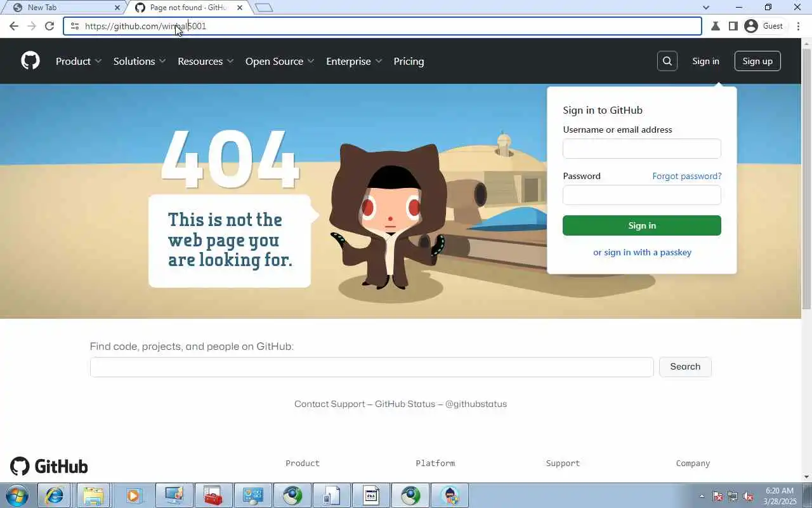Click the browser forward arrow
This screenshot has width=812, height=508.
tap(32, 26)
